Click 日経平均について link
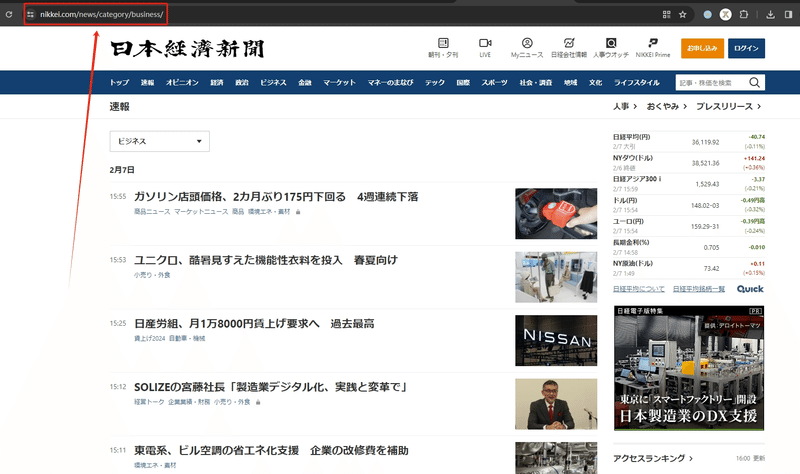This screenshot has height=474, width=800. coord(639,289)
